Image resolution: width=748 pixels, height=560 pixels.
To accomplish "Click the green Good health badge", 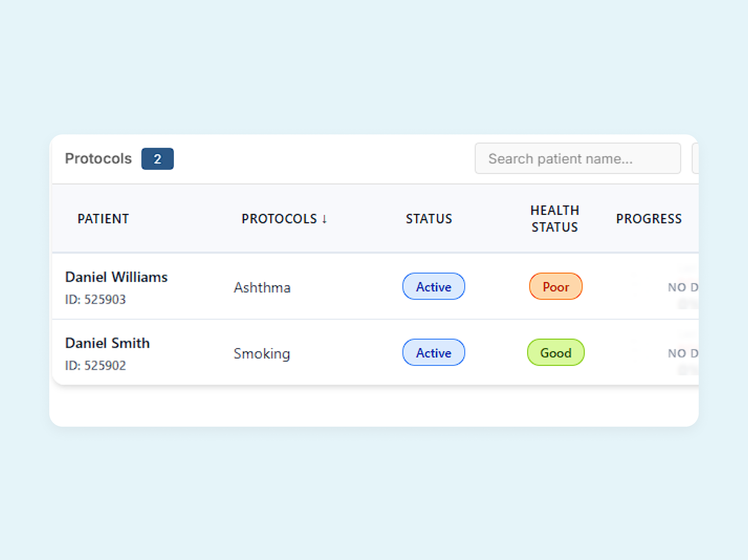I will [556, 353].
